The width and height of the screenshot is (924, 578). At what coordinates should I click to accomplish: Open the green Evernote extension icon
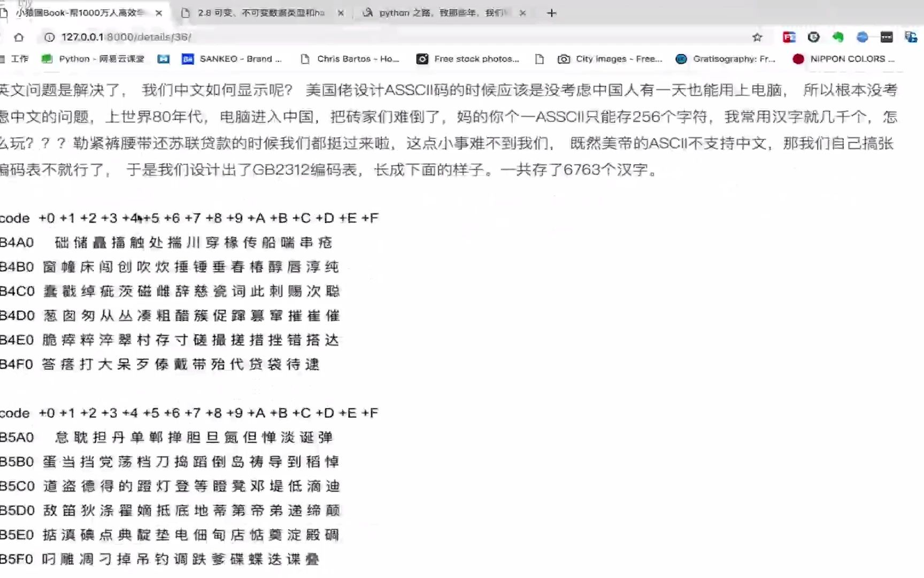(838, 37)
